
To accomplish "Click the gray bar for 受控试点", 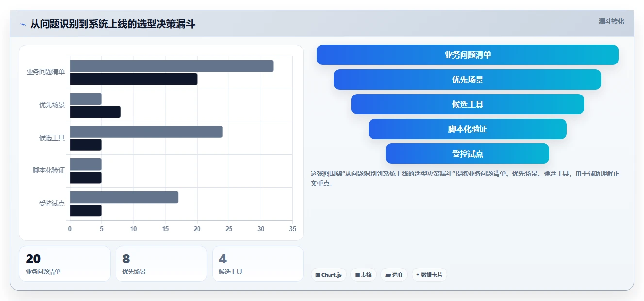I will coord(124,197).
